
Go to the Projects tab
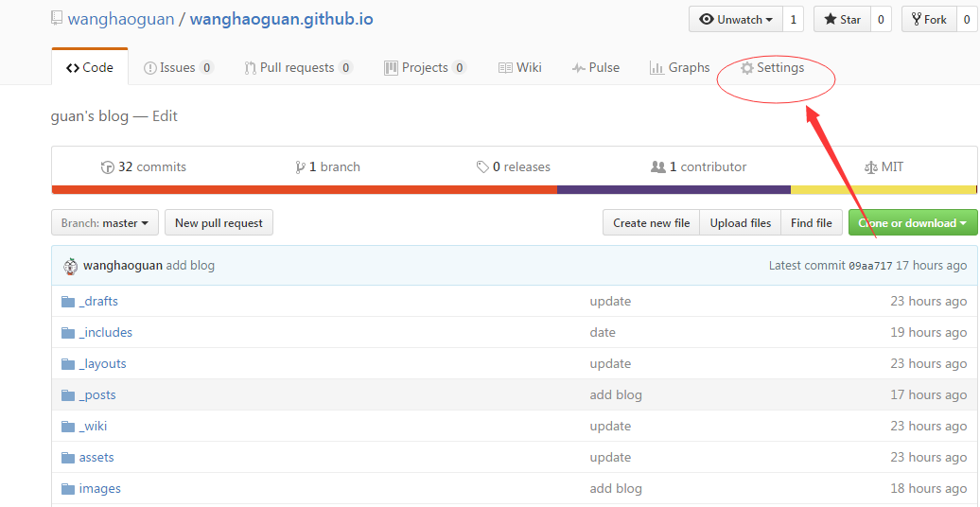pos(425,67)
